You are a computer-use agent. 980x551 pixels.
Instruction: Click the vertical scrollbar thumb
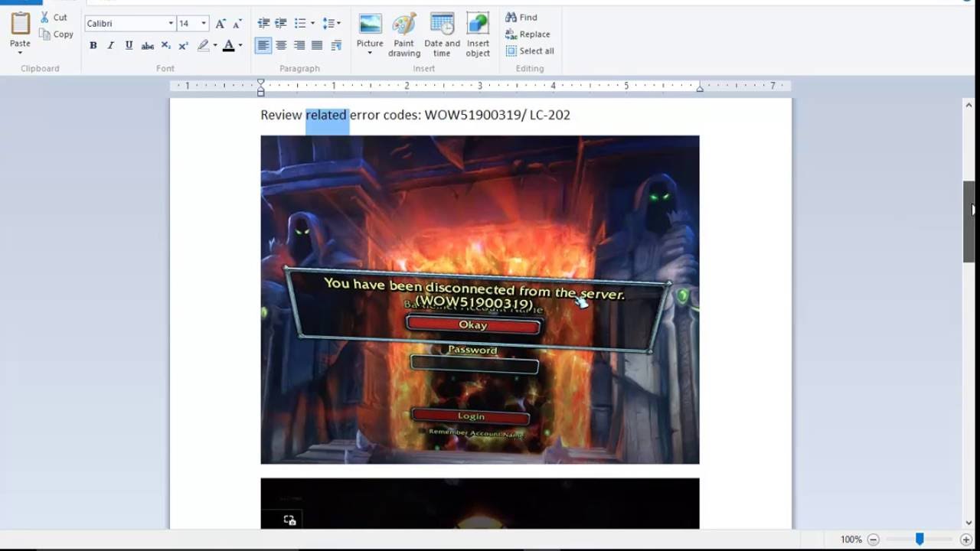[969, 222]
